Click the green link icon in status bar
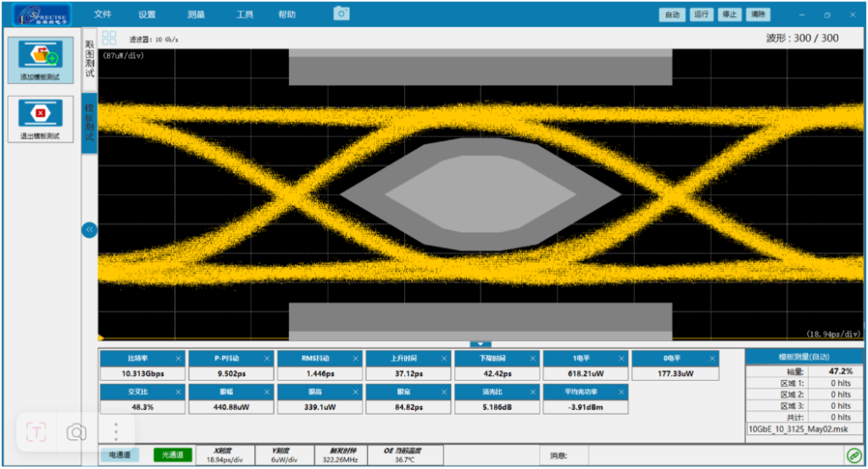868x469 pixels. [854, 456]
